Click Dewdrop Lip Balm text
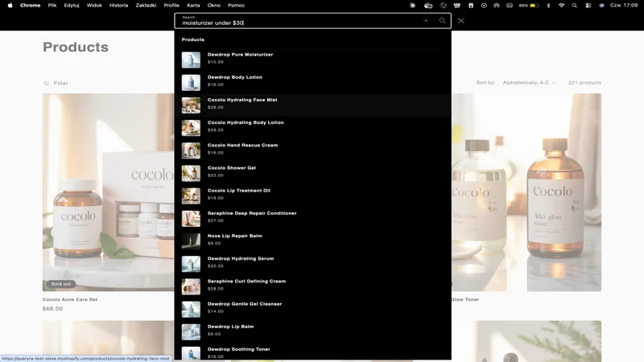The width and height of the screenshot is (644, 362). coord(230,327)
